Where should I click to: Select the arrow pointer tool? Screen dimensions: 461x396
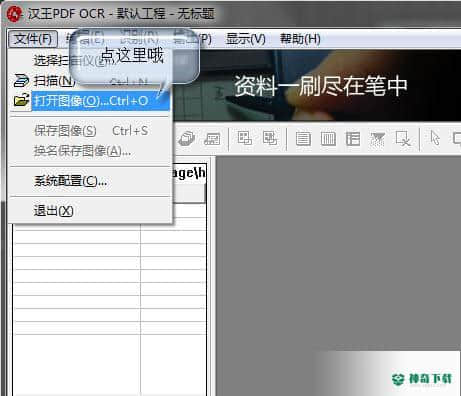coord(435,138)
